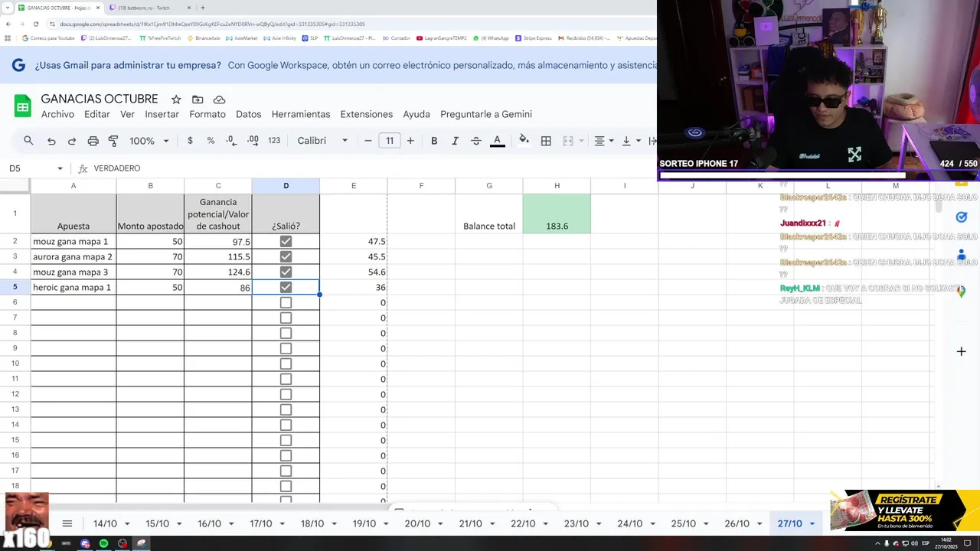The height and width of the screenshot is (551, 980).
Task: Open the Calibri font dropdown
Action: (322, 141)
